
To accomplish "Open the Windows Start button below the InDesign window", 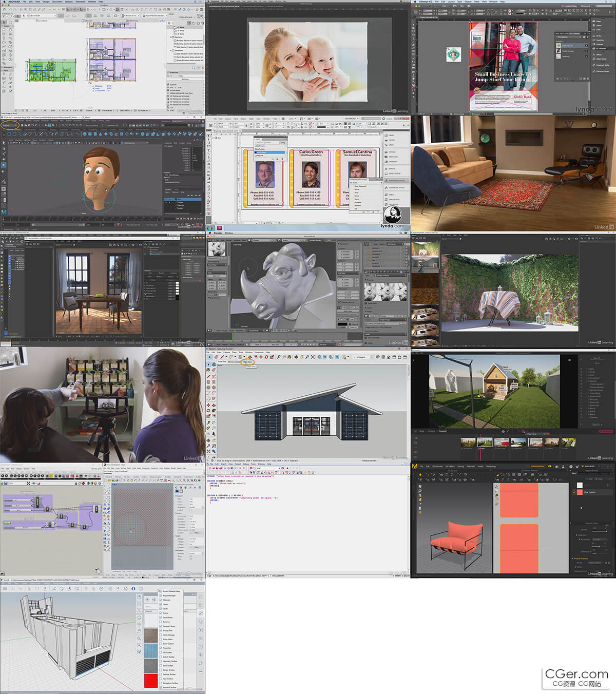I will coord(209,227).
